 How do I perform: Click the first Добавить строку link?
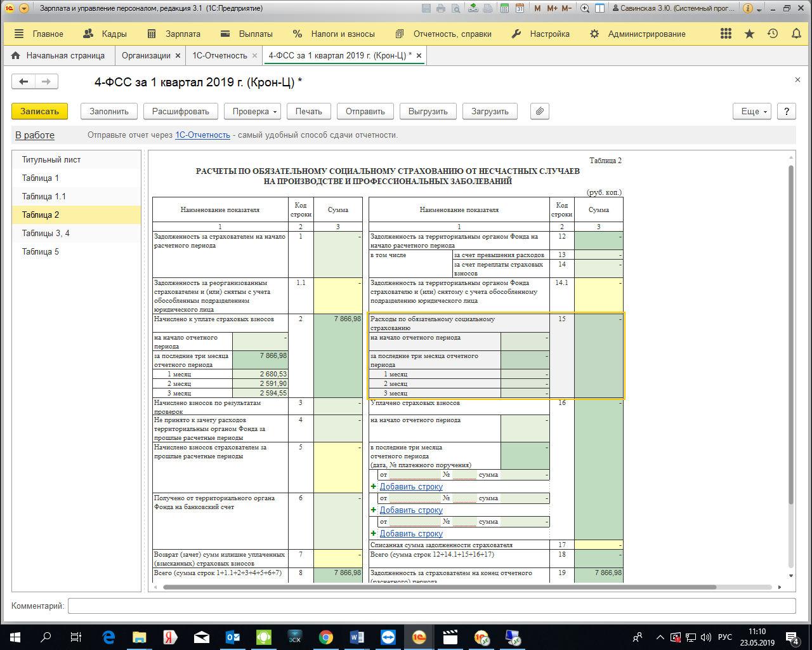coord(411,486)
